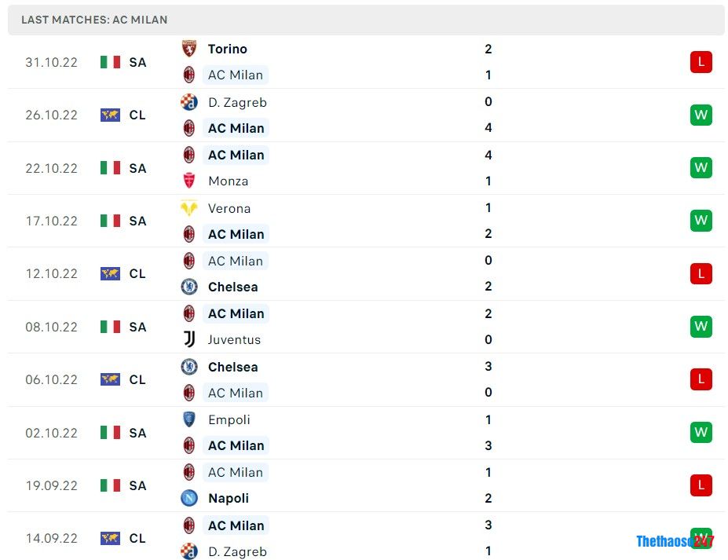Click the green W badge for Juventus match
The image size is (728, 560).
pos(700,326)
